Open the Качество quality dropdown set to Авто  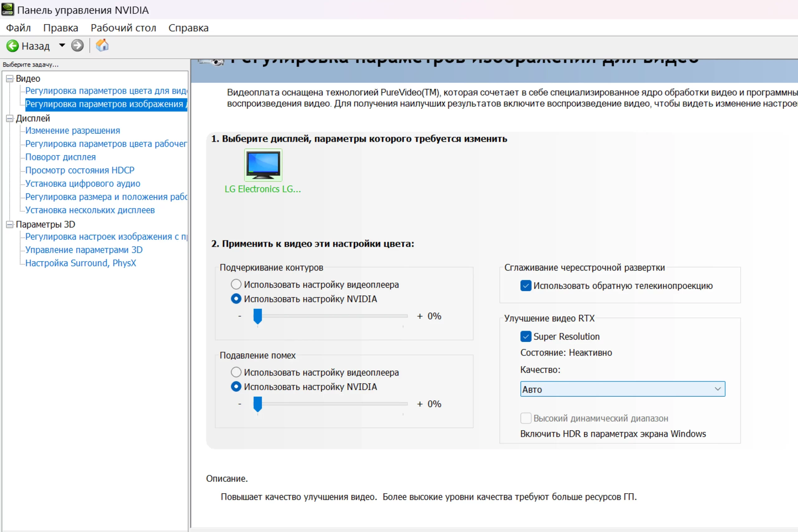(622, 389)
